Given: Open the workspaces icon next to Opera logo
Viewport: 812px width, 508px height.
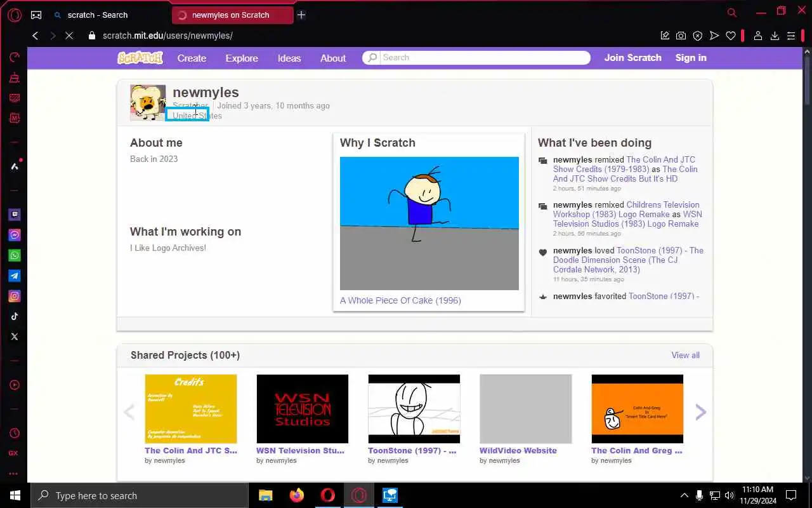Looking at the screenshot, I should click(x=36, y=15).
